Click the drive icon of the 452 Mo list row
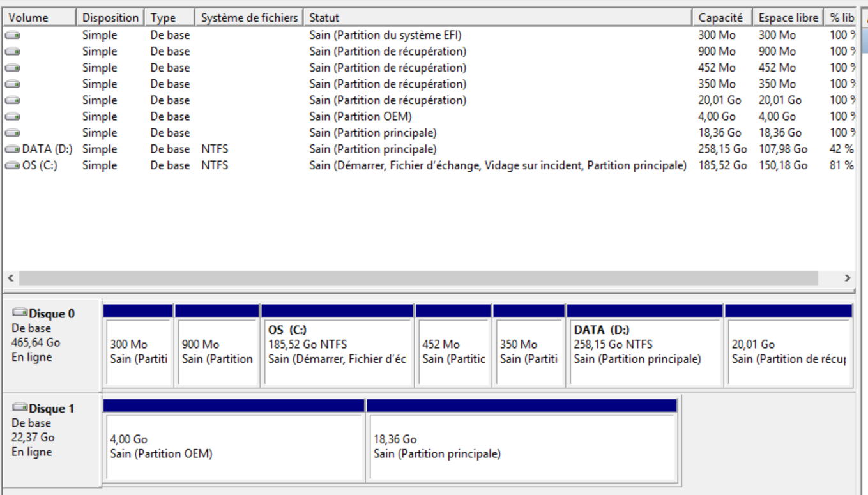Viewport: 868px width, 495px height. (13, 68)
